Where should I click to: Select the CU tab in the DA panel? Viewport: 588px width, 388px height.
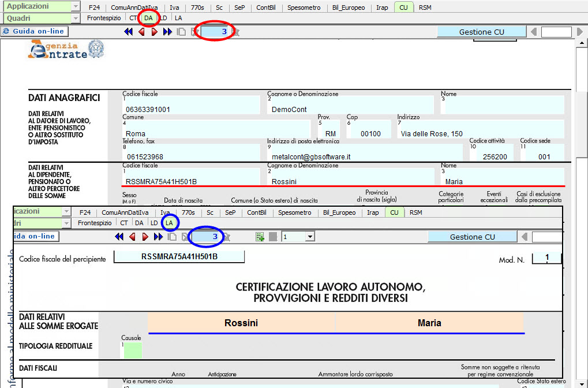pyautogui.click(x=403, y=8)
